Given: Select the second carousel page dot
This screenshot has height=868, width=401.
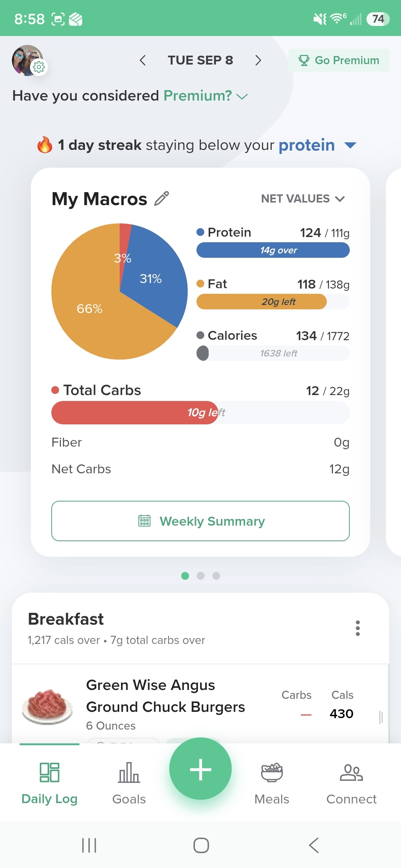Looking at the screenshot, I should [200, 576].
